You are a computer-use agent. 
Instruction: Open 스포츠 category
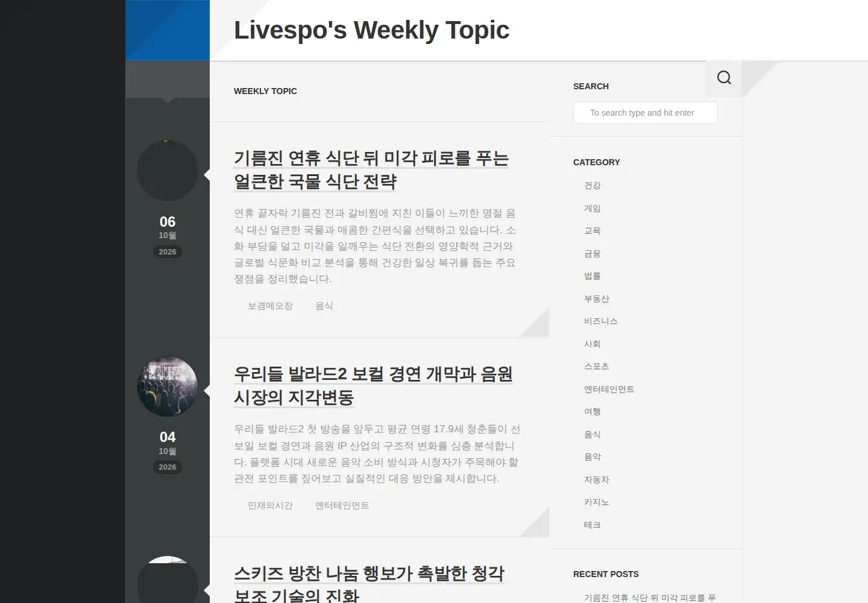click(597, 366)
